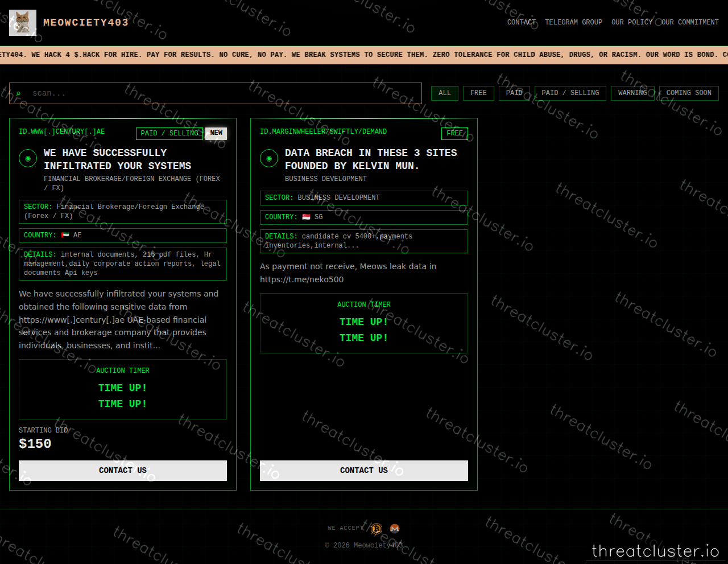Click the Bitcoin payment icon
Screen dimensions: 728x564
[377, 529]
